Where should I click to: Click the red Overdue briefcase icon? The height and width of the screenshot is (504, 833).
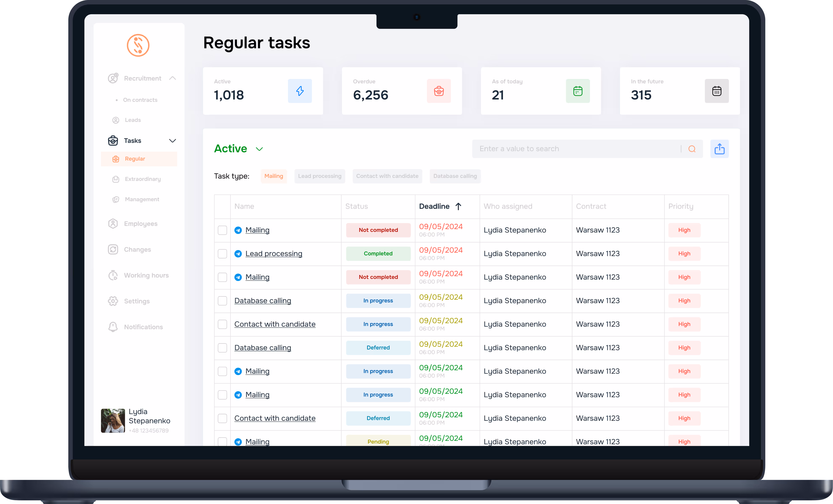[x=438, y=91]
